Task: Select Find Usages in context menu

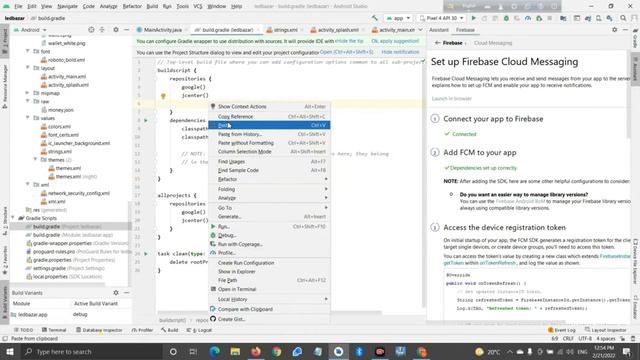Action: click(x=269, y=162)
